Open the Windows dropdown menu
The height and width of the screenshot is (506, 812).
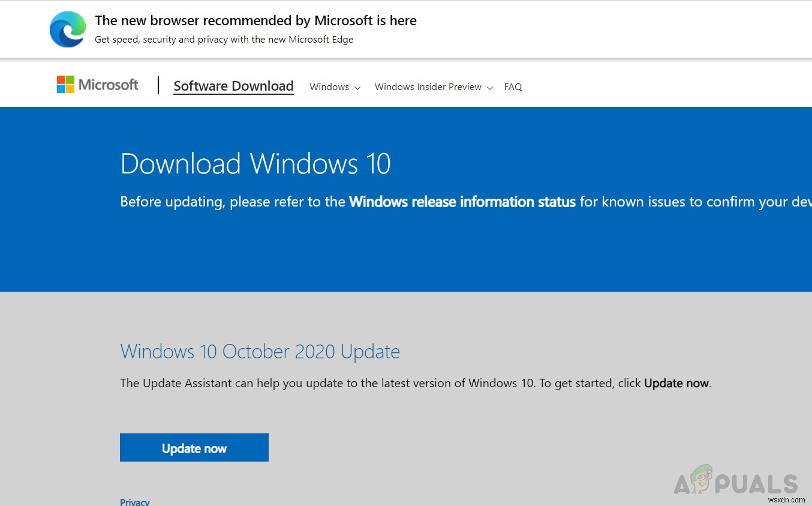point(329,87)
